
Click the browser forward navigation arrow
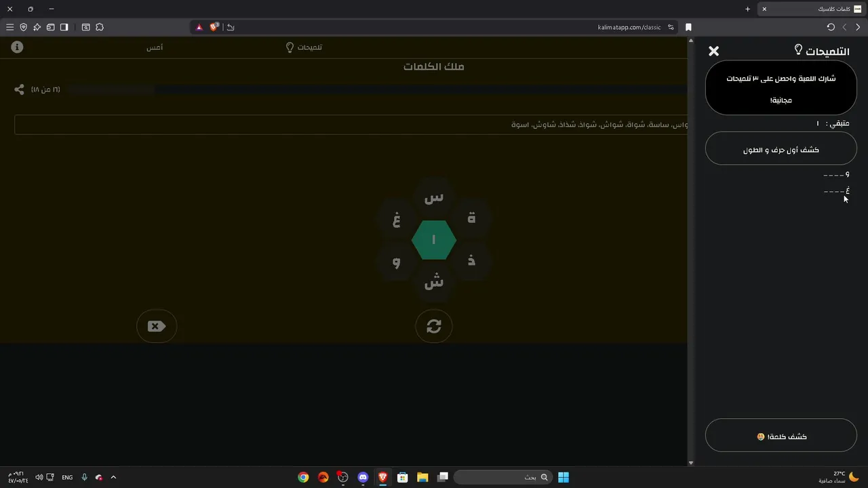(844, 27)
